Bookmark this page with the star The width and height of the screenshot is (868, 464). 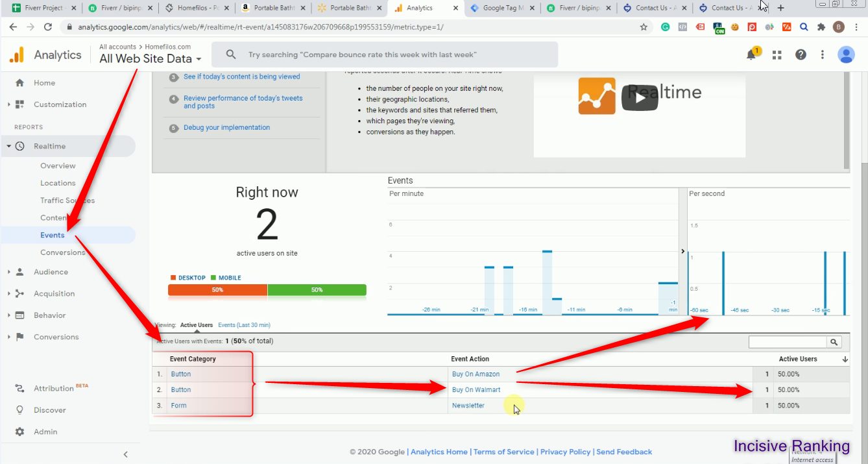pos(644,27)
